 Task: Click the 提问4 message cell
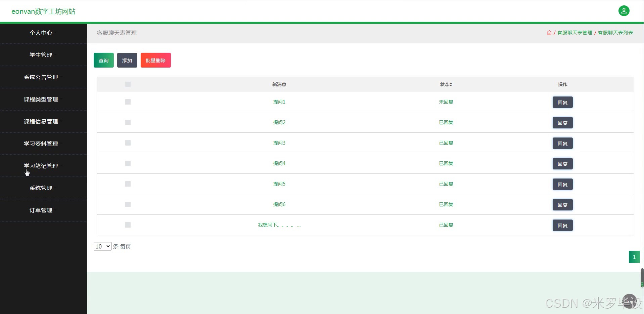[x=279, y=163]
